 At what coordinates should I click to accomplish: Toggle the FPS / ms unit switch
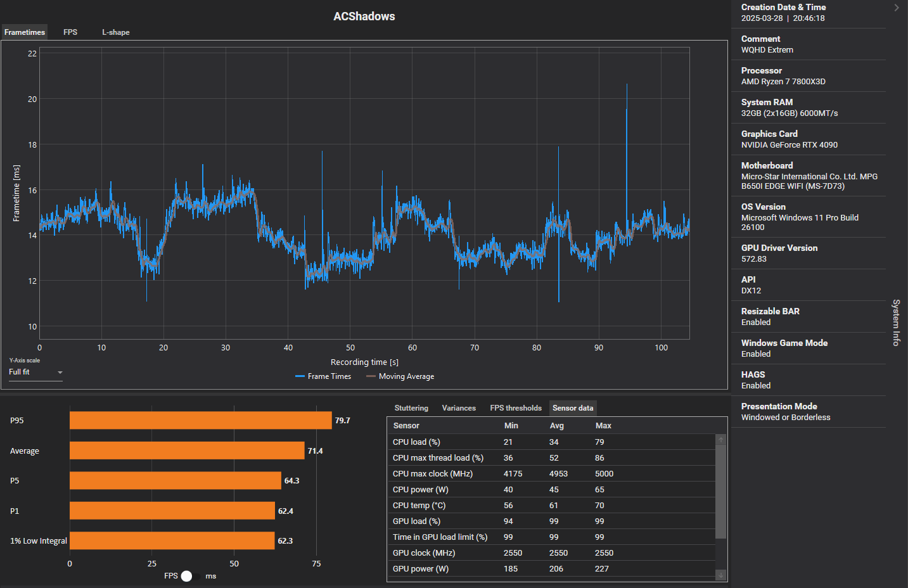click(x=189, y=576)
